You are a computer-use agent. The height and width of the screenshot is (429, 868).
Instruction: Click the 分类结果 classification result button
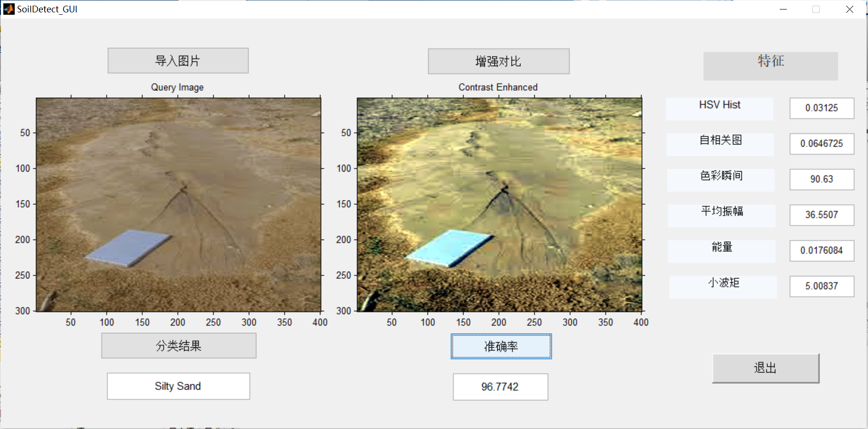point(178,345)
